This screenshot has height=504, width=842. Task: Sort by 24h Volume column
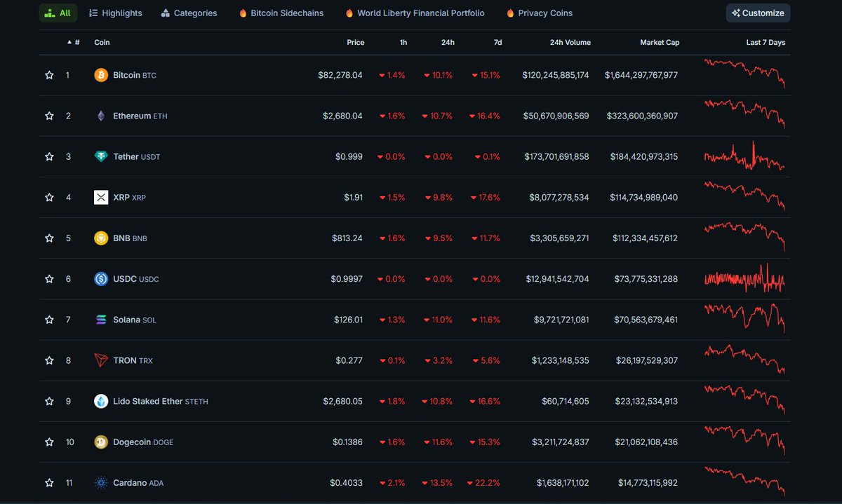click(x=570, y=42)
